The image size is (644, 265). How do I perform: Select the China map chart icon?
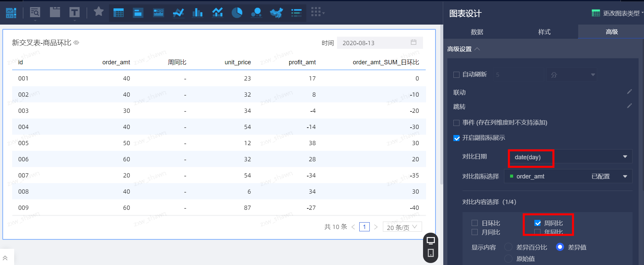(x=276, y=13)
